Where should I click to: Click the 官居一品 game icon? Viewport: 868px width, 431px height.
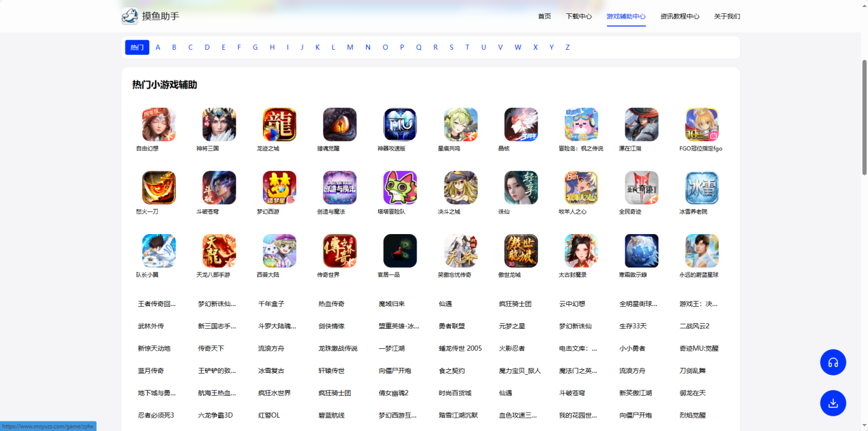coord(400,251)
